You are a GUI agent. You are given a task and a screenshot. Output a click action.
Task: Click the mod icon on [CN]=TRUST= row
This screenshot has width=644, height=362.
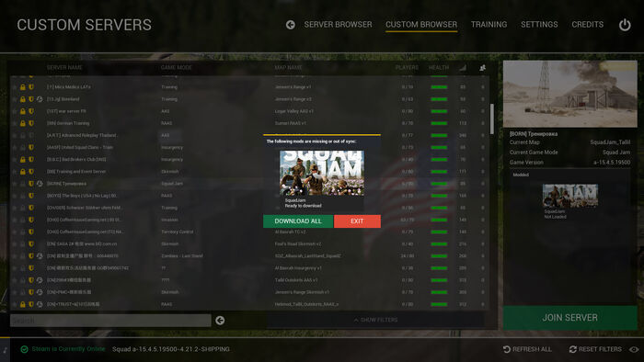[x=40, y=305]
